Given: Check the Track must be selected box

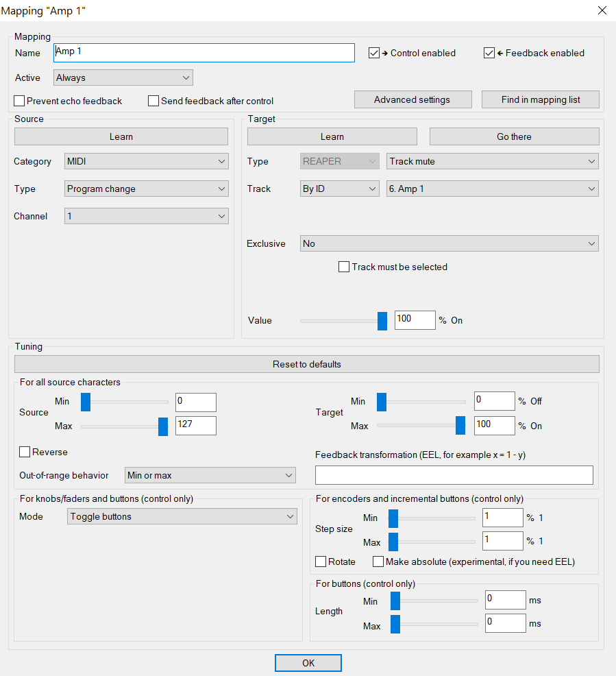Looking at the screenshot, I should pyautogui.click(x=344, y=267).
